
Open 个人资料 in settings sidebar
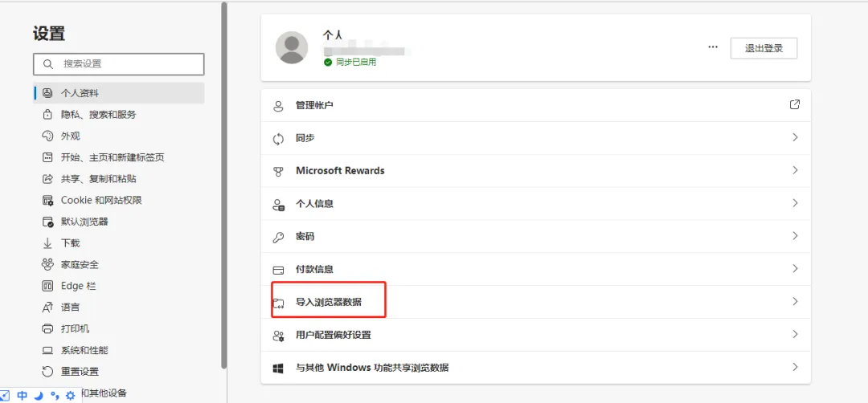[118, 93]
